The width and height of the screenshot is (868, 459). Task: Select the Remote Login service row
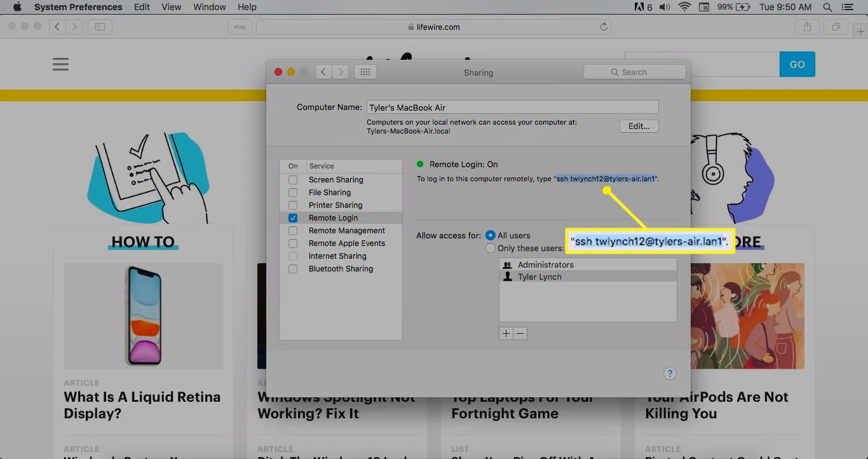pos(341,218)
